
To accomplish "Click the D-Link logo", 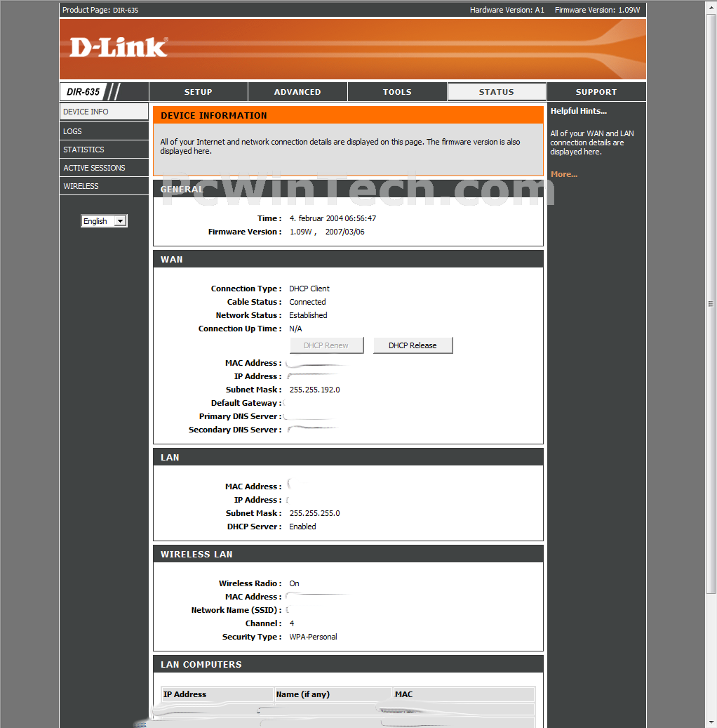I will click(119, 47).
